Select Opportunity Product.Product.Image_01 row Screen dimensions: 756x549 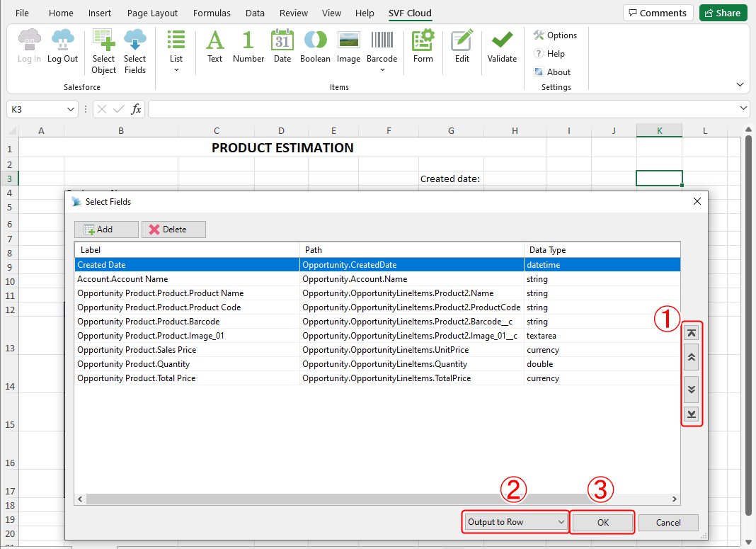pyautogui.click(x=377, y=336)
